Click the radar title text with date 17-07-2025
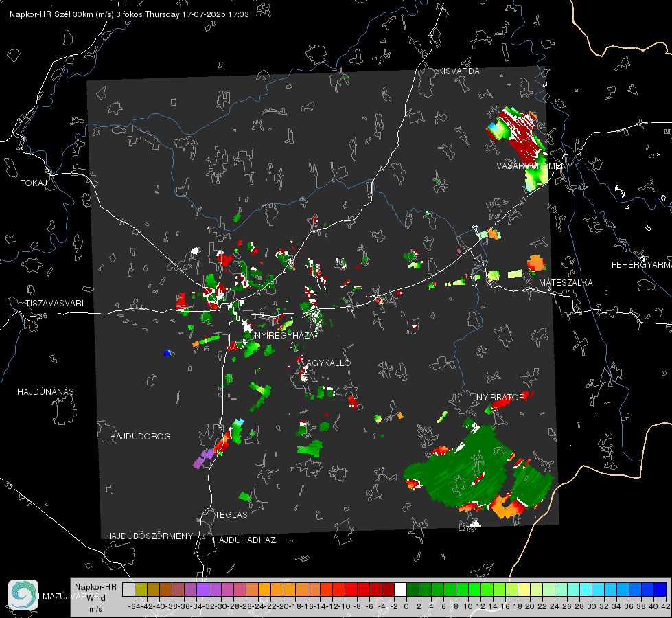 (x=129, y=14)
